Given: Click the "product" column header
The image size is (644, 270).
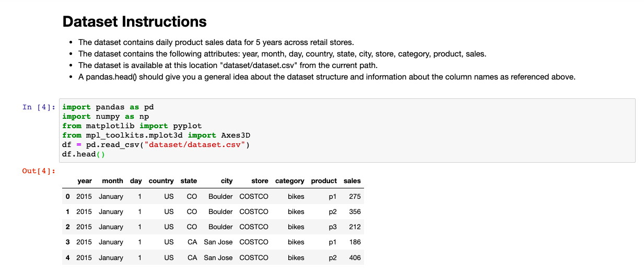Looking at the screenshot, I should tap(324, 181).
